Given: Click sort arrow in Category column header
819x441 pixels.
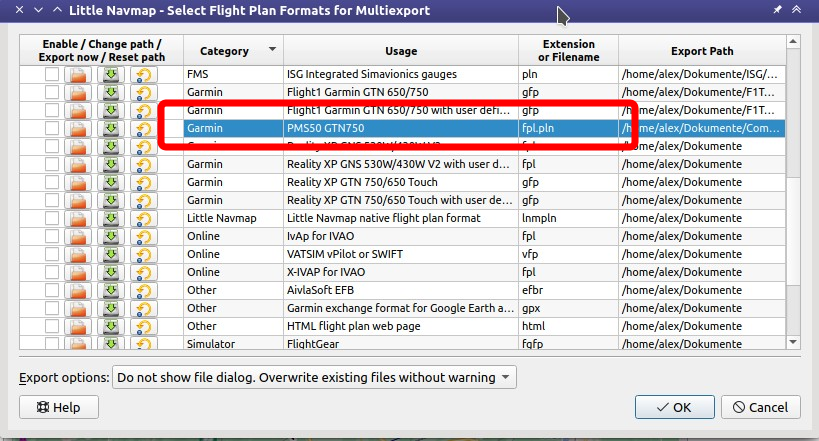Looking at the screenshot, I should click(x=272, y=49).
